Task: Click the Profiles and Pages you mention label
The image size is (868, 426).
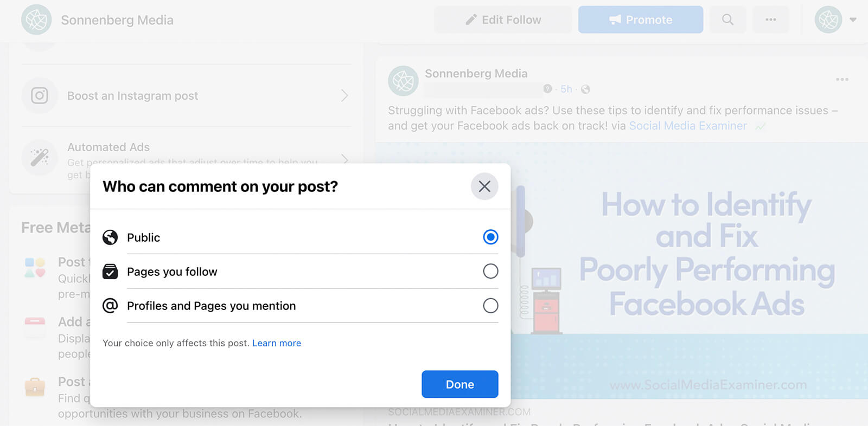Action: 211,306
